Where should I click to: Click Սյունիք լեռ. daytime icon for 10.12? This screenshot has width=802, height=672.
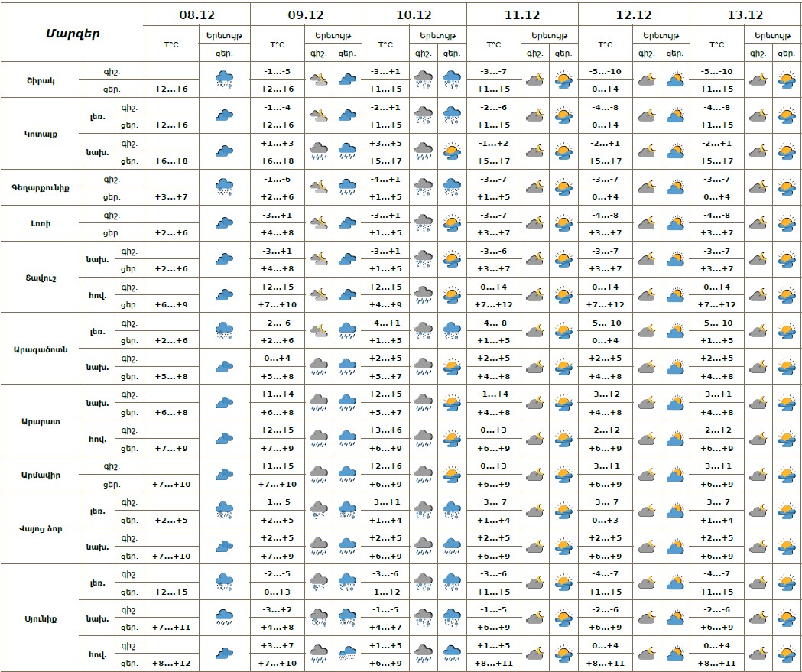click(x=452, y=582)
